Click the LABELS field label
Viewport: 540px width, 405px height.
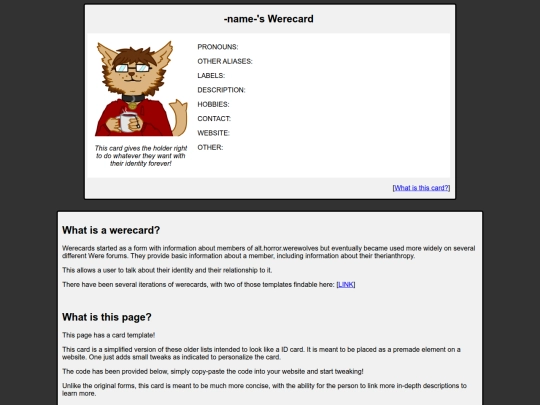[x=211, y=75]
